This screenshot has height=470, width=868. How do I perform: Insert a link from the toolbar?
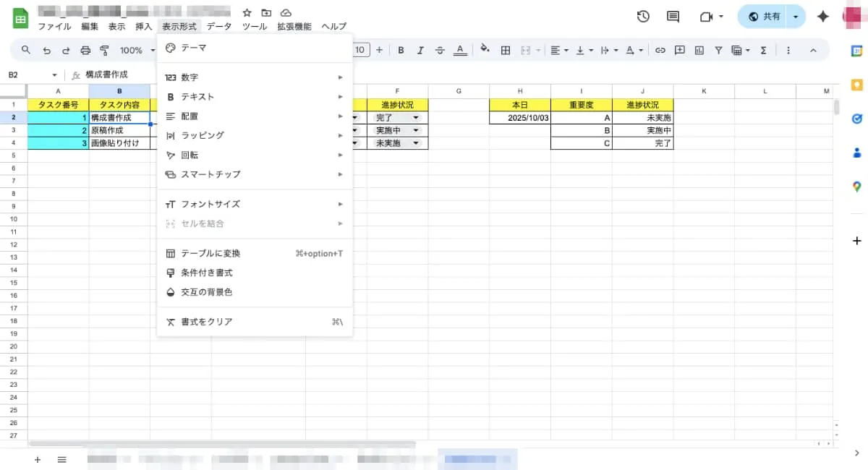click(x=660, y=50)
